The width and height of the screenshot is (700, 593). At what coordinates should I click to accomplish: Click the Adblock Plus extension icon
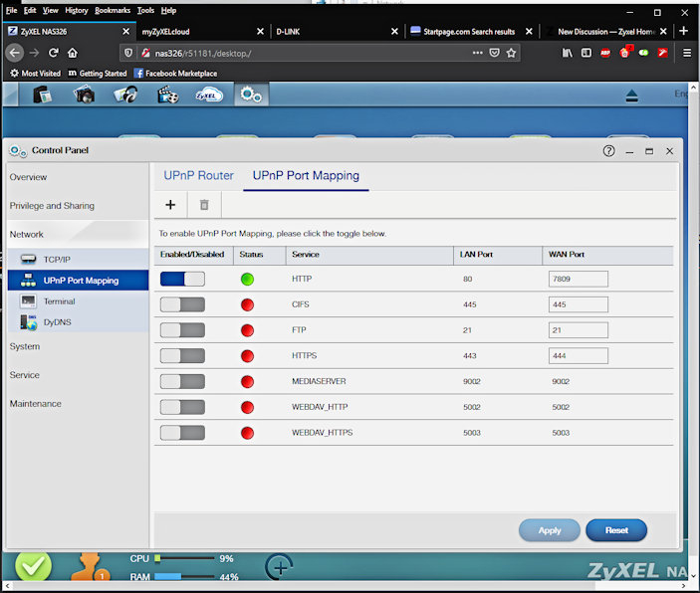[x=605, y=53]
